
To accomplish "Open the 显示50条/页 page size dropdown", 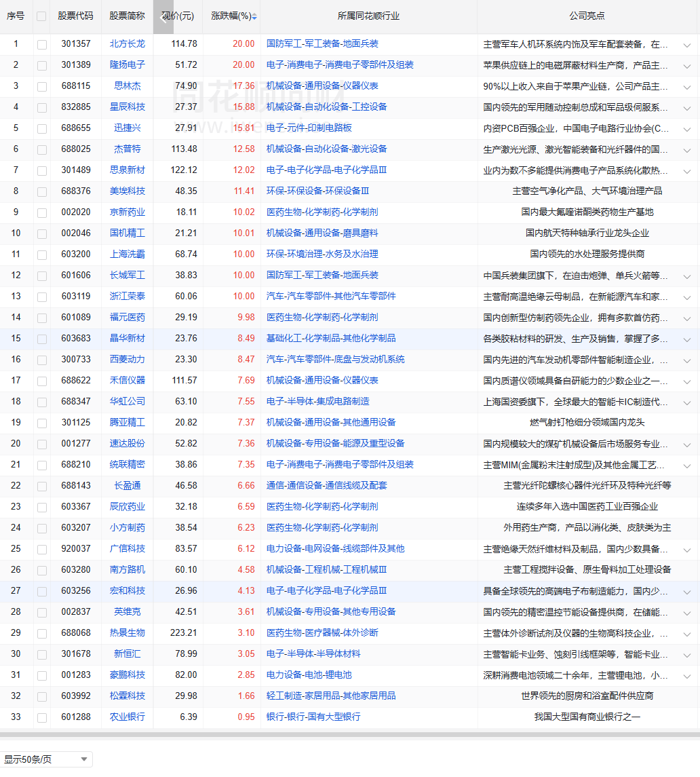I will (x=46, y=759).
